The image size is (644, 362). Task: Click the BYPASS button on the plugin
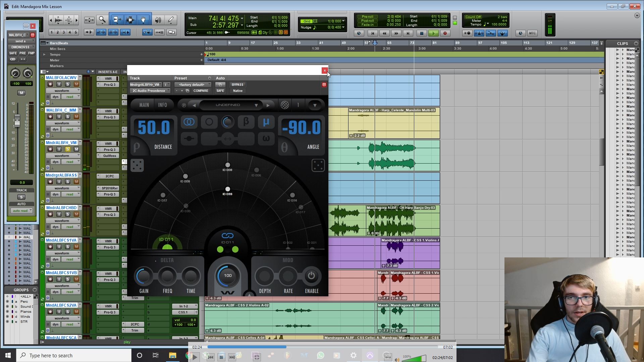click(x=237, y=84)
